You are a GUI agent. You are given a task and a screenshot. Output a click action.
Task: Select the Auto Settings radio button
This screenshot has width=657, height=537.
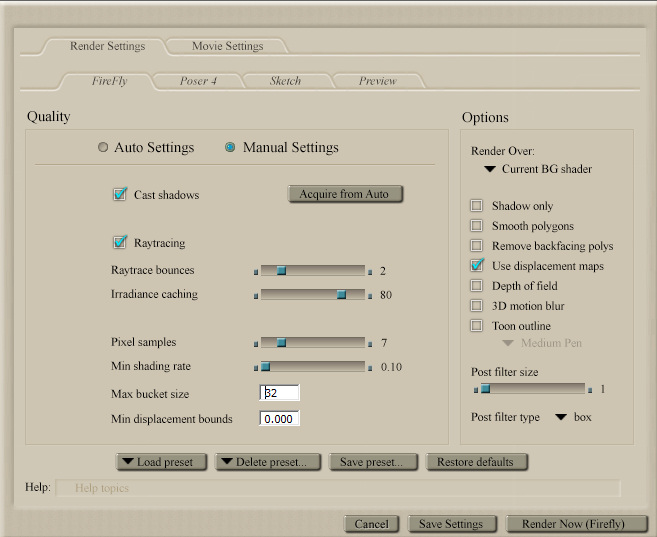pyautogui.click(x=103, y=148)
